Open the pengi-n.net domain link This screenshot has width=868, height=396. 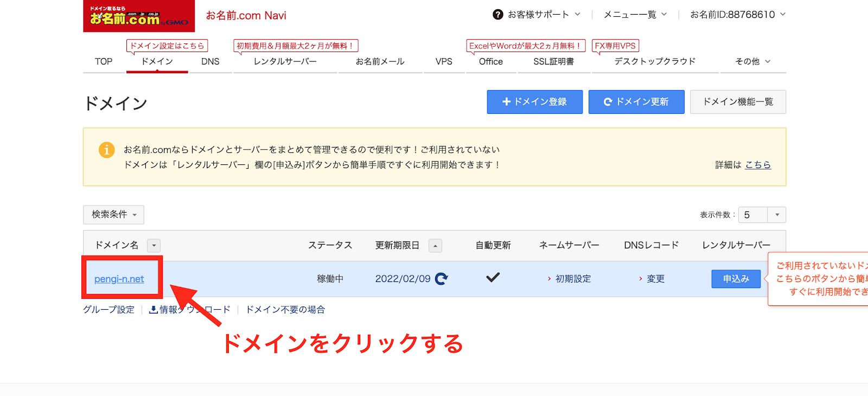pyautogui.click(x=119, y=279)
